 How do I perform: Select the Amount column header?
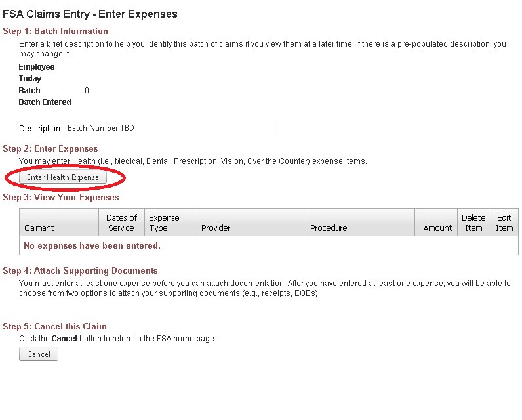tap(437, 228)
